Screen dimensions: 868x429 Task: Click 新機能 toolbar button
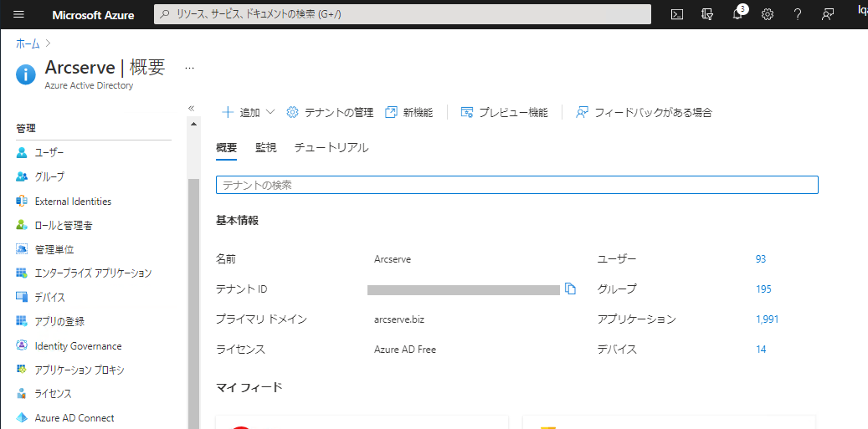point(409,113)
